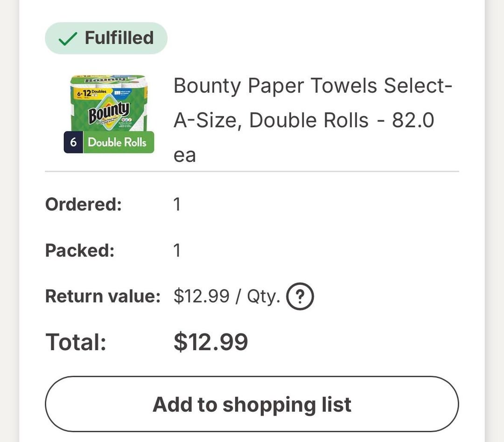504x442 pixels.
Task: Open the Bounty Paper Towels Select-A-Size title
Action: pyautogui.click(x=313, y=103)
